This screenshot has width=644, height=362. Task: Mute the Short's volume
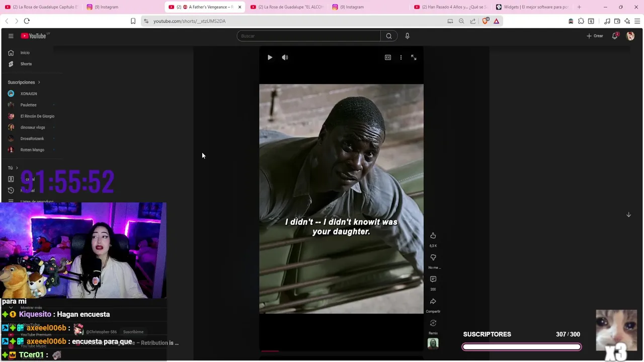point(285,57)
